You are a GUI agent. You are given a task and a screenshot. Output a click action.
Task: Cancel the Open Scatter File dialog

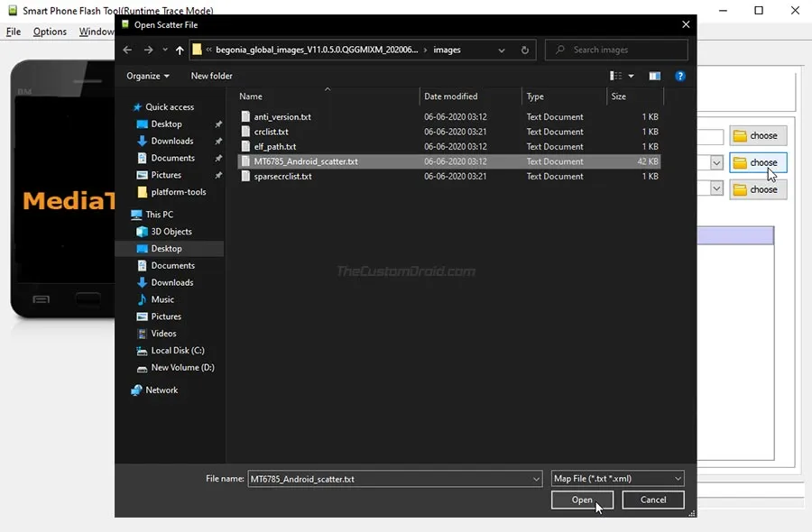tap(652, 500)
